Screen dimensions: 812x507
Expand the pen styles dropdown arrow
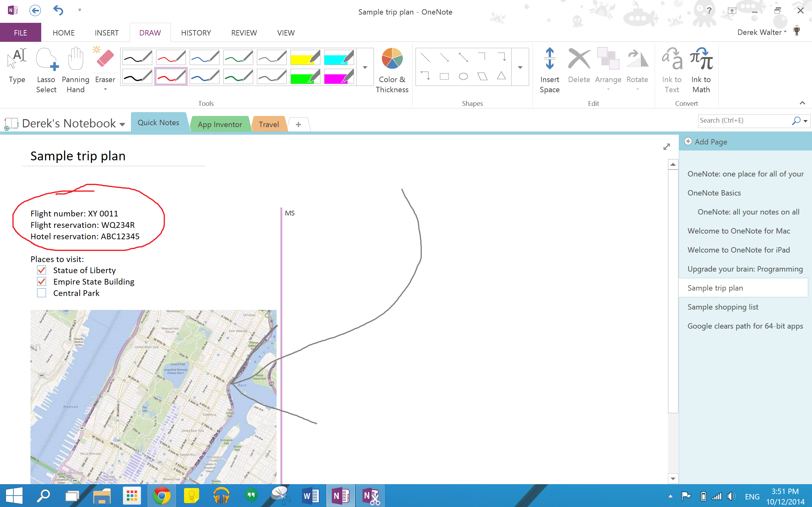(365, 66)
